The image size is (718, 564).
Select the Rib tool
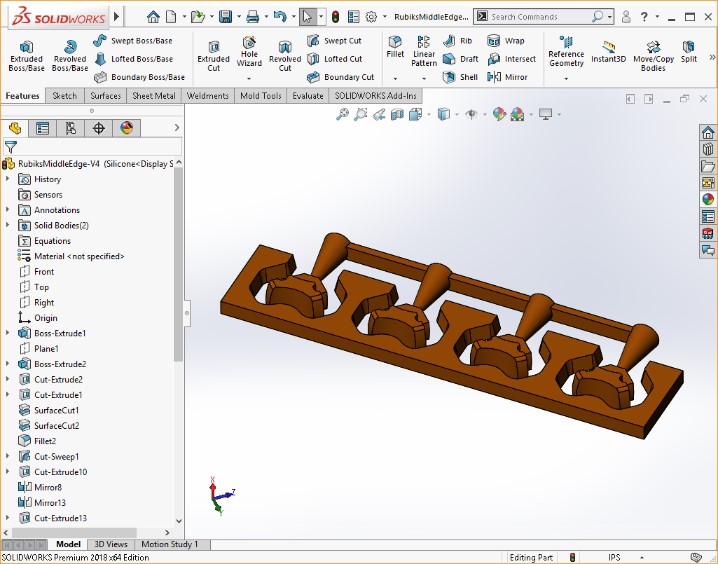(x=457, y=41)
